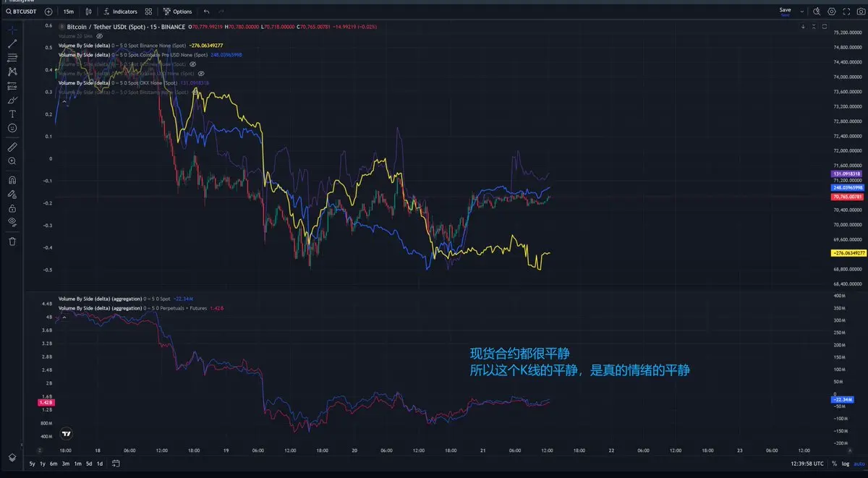868x478 pixels.
Task: Toggle magnet mode
Action: 12,179
